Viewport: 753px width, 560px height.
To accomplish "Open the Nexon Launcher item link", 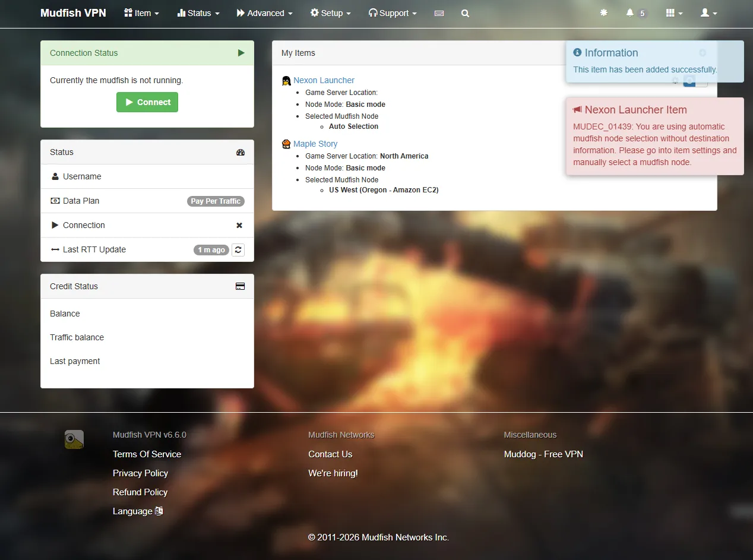I will click(324, 80).
